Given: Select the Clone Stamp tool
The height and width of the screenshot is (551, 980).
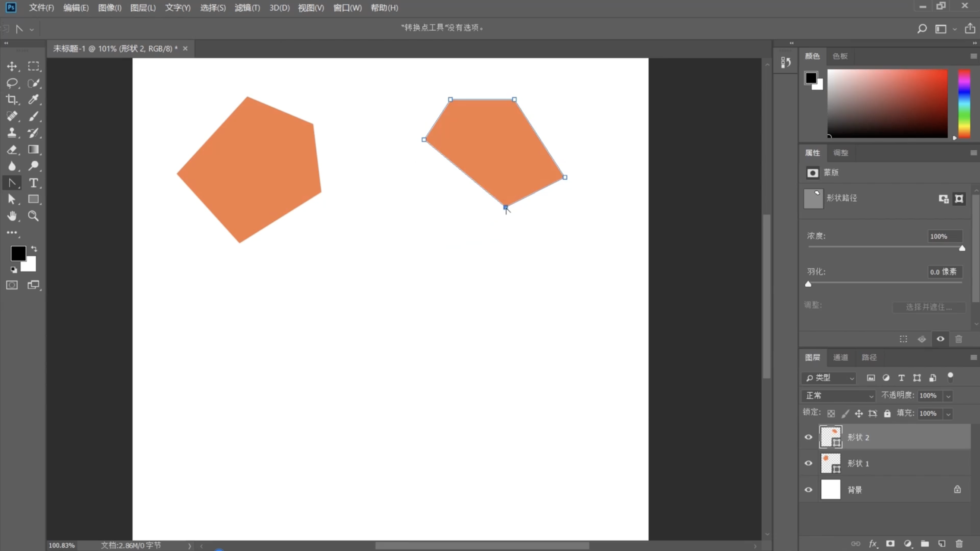Looking at the screenshot, I should pyautogui.click(x=12, y=133).
